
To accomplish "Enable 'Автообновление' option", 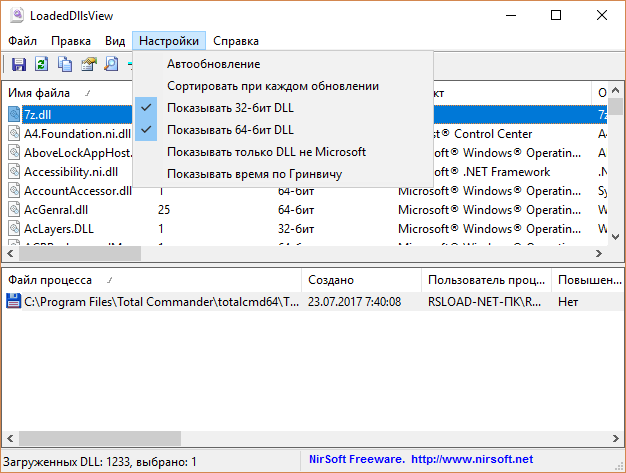I will [214, 64].
